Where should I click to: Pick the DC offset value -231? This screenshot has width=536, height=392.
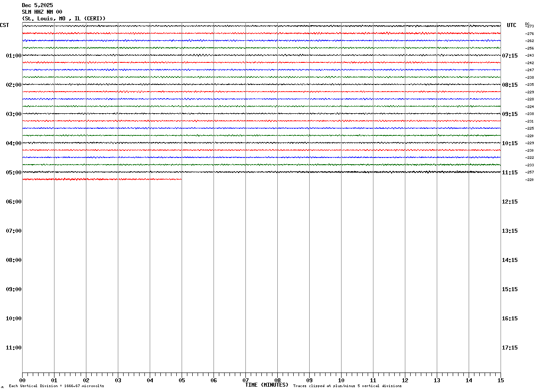point(530,121)
